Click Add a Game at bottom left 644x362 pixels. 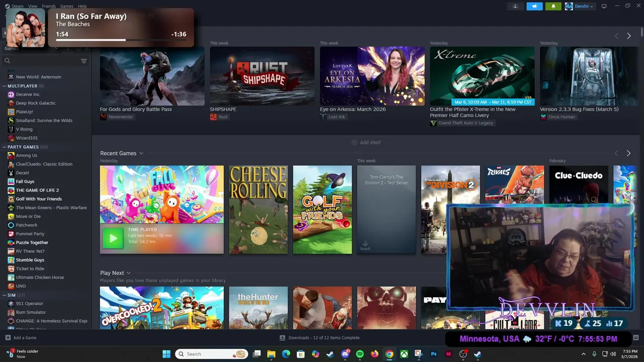click(x=21, y=338)
